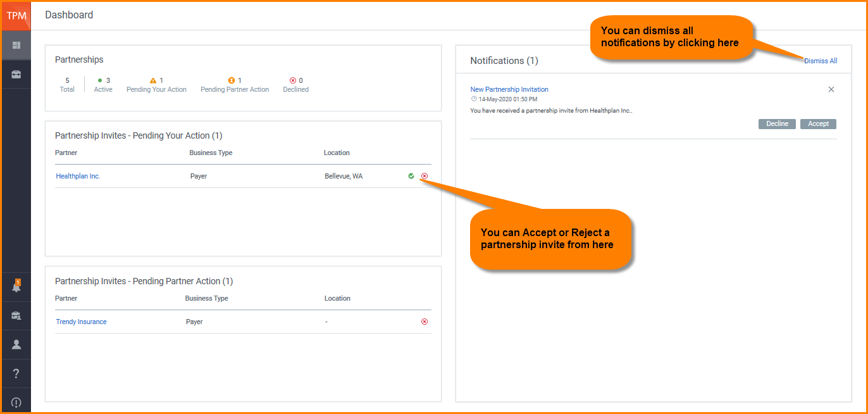Close the New Partnership Invitation notification

click(x=831, y=89)
